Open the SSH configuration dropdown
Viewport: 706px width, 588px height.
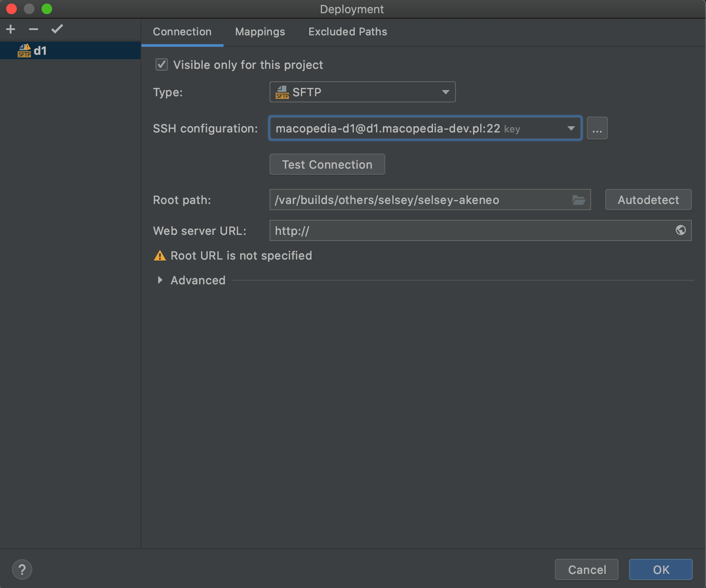571,128
